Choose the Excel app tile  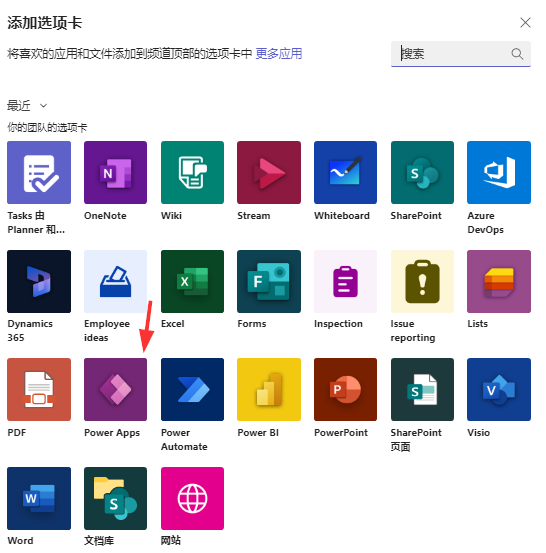192,281
